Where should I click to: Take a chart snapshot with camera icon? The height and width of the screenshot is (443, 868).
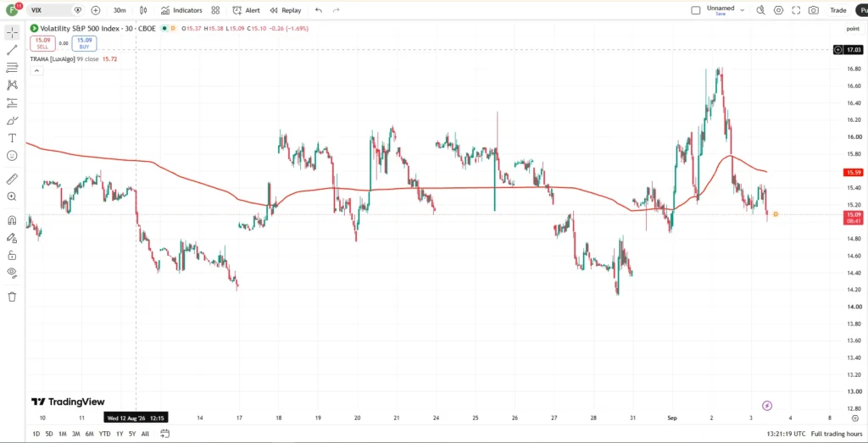tap(814, 10)
